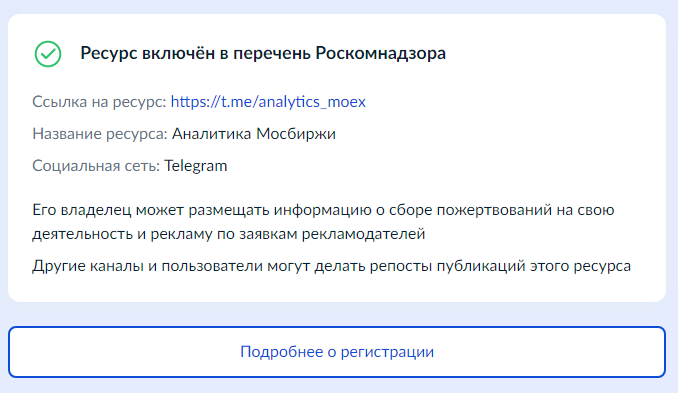Click the Telegram social network value
Viewport: 678px width, 393px height.
point(196,166)
